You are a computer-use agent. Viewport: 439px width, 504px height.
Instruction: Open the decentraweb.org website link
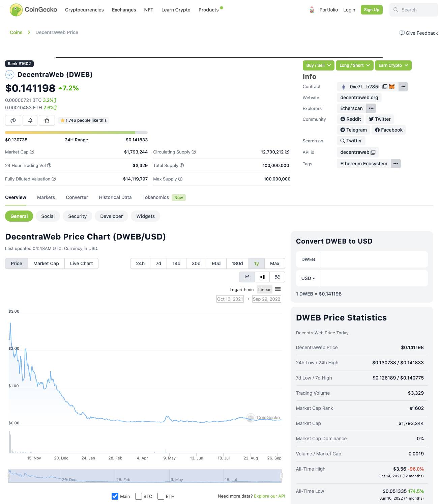click(359, 97)
